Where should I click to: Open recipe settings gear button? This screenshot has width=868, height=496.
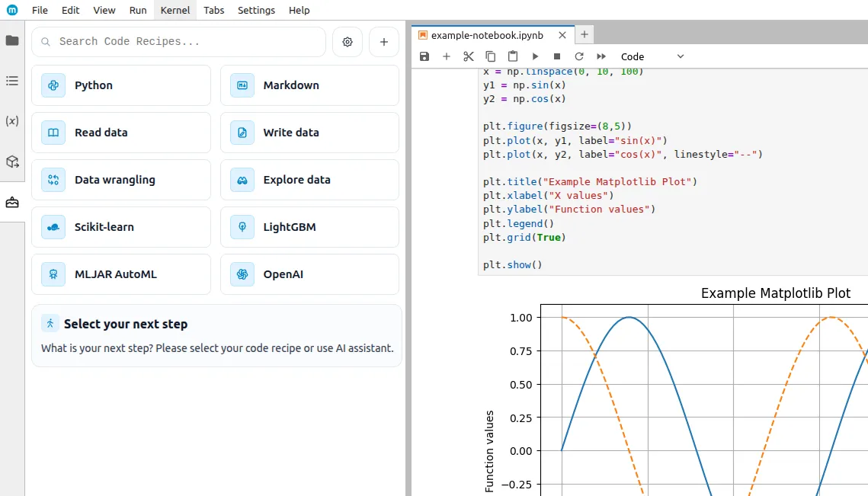[x=348, y=42]
